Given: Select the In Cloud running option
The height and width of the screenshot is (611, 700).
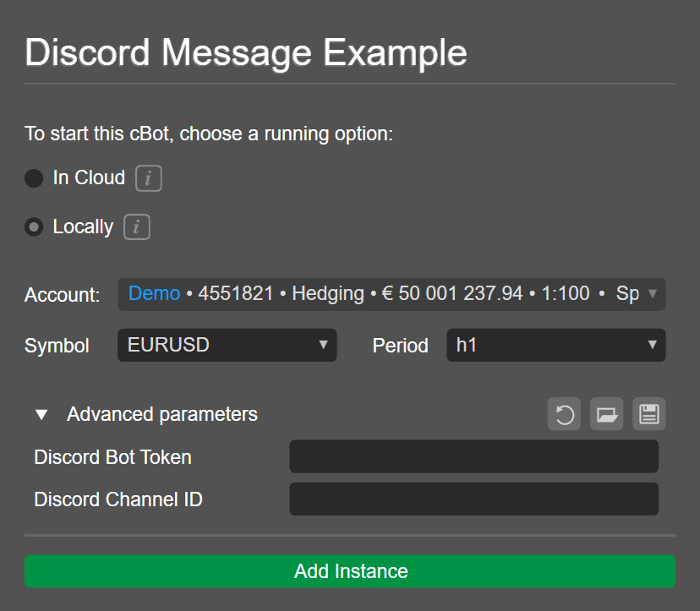Looking at the screenshot, I should click(34, 178).
